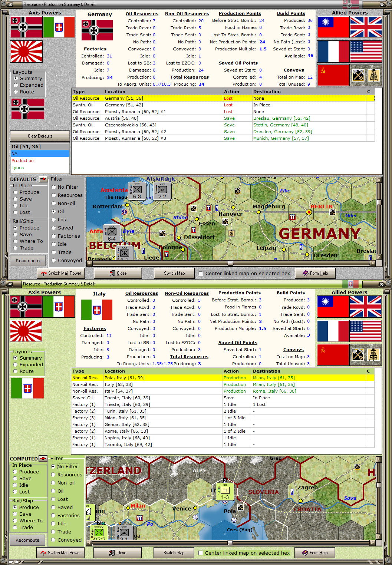
Task: Choose France flag in Italy window's Allied Powers
Action: (x=333, y=331)
